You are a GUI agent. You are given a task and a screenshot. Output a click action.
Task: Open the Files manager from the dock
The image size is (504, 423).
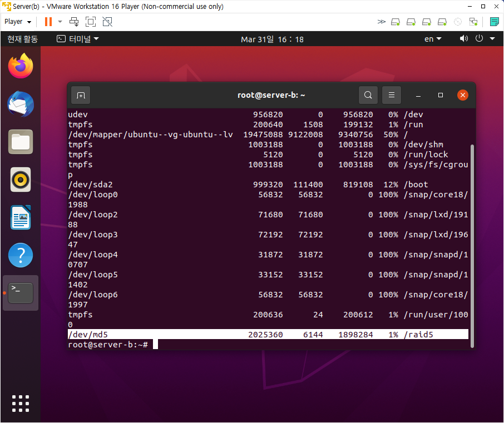[x=21, y=142]
